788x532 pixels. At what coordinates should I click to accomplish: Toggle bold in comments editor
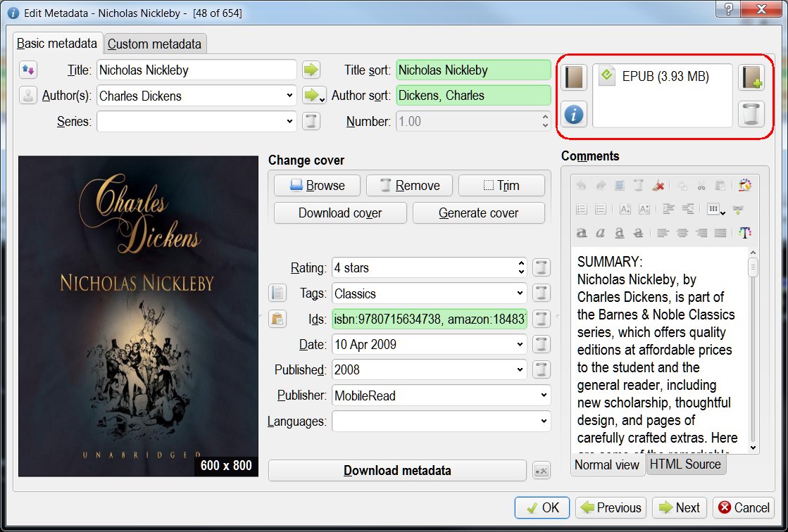click(582, 233)
